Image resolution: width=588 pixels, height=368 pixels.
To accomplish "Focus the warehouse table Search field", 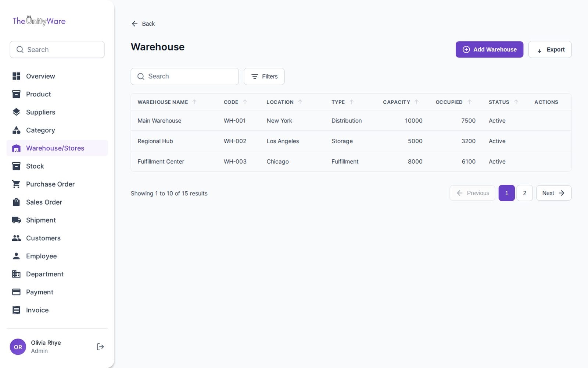I will click(x=185, y=77).
